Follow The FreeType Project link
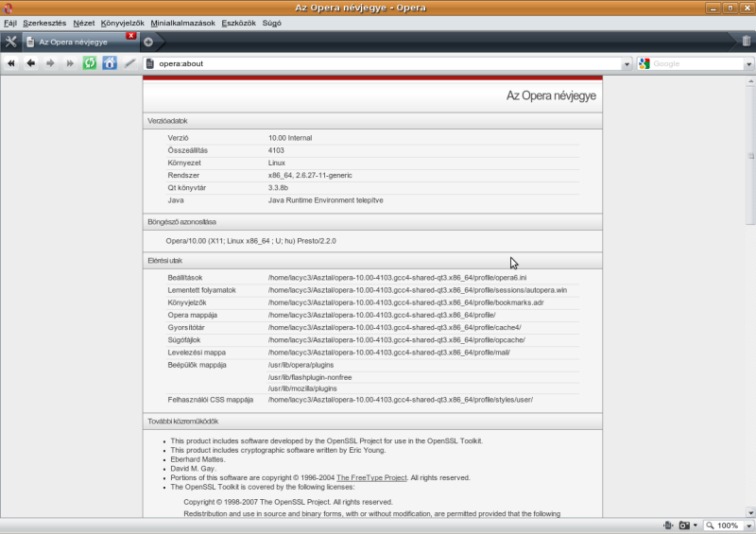This screenshot has height=534, width=756. coord(371,477)
